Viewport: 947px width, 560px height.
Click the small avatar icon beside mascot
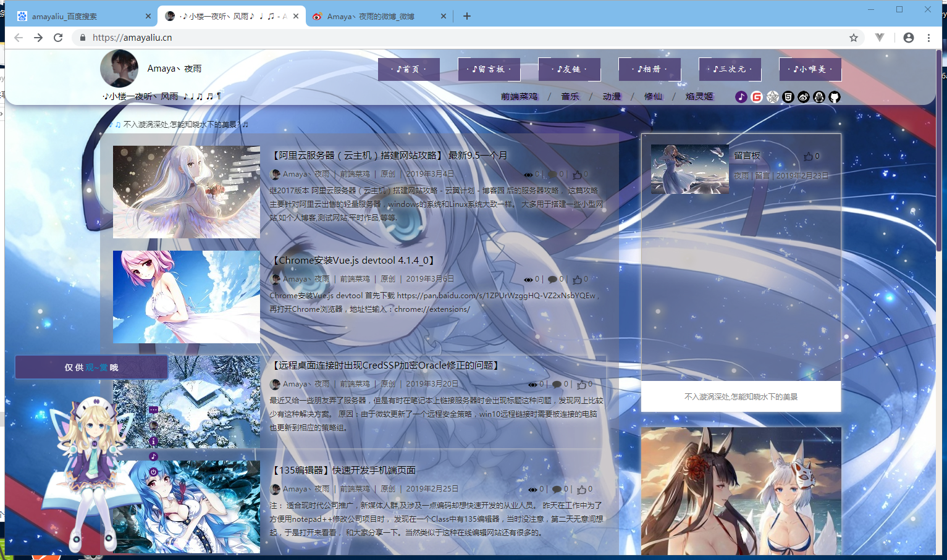point(153,425)
